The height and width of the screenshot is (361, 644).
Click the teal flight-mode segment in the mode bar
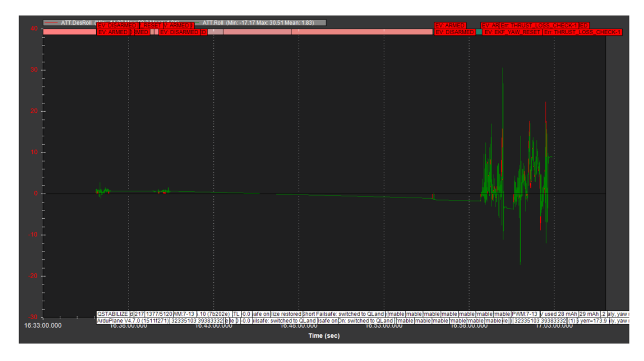[479, 32]
